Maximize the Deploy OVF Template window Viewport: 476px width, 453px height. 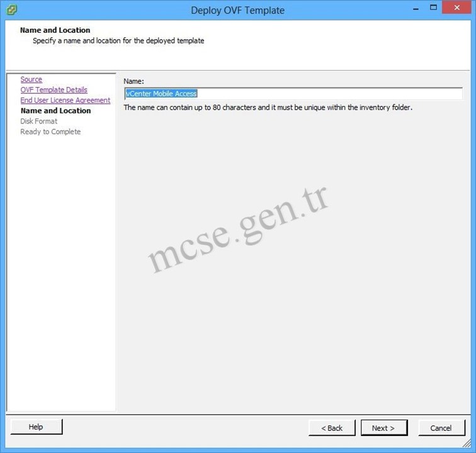(433, 8)
